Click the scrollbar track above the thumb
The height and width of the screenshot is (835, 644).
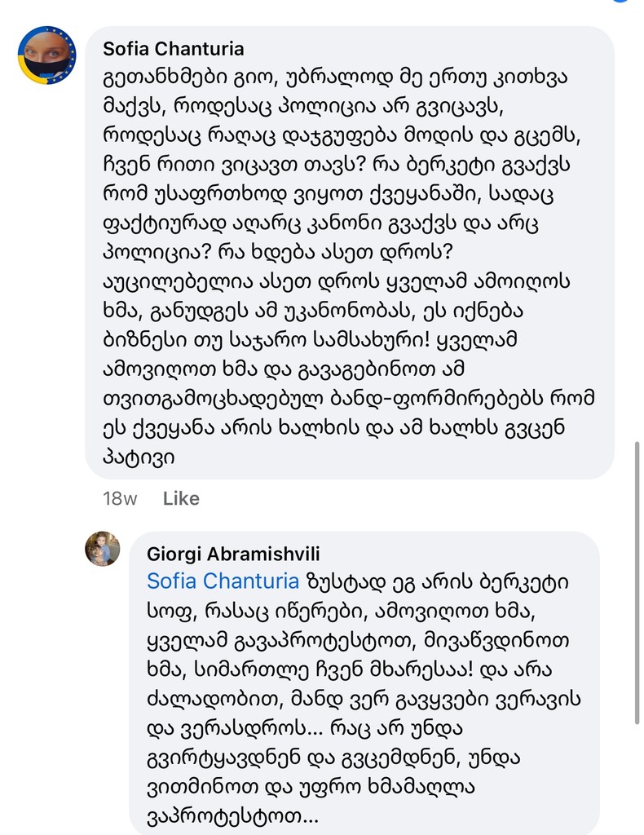coord(637,245)
